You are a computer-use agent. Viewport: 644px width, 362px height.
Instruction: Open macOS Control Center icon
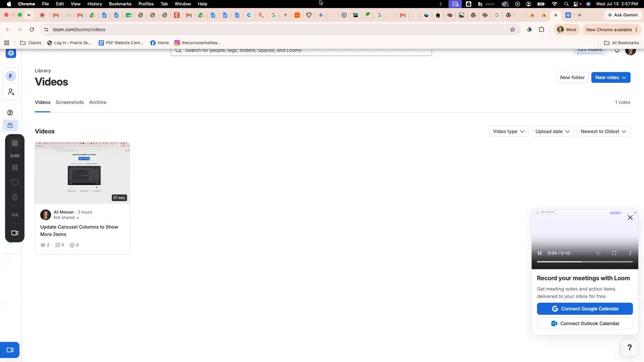[x=577, y=4]
